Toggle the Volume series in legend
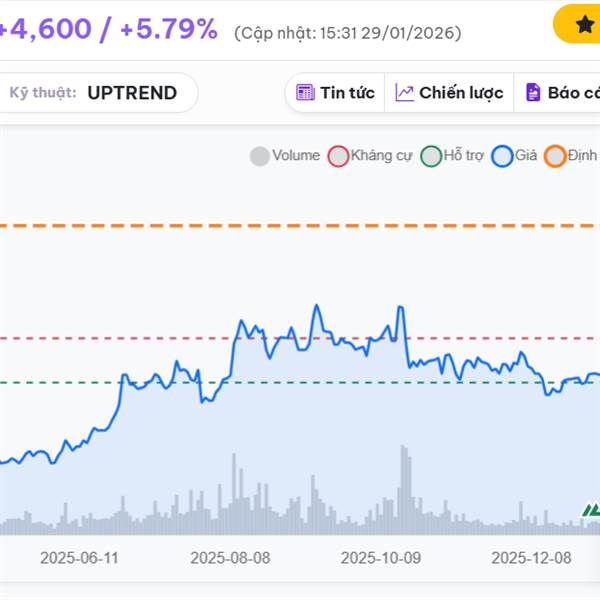The image size is (600, 600). point(285,156)
